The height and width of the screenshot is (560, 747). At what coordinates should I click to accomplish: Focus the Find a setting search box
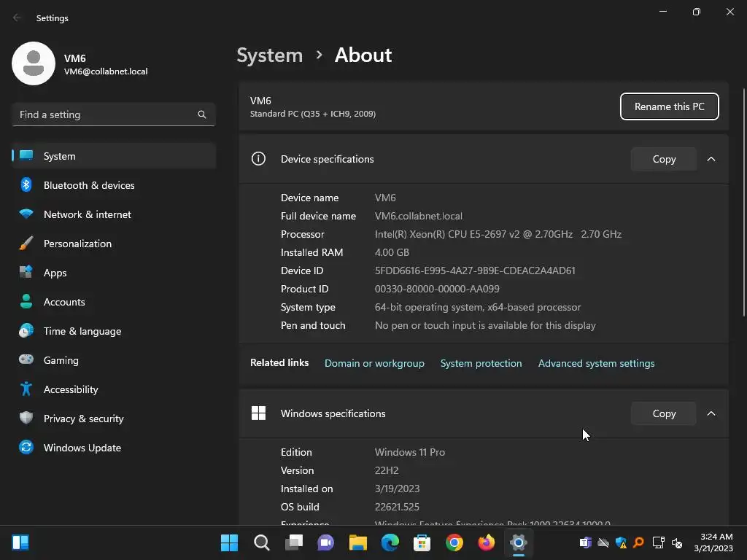(x=113, y=114)
